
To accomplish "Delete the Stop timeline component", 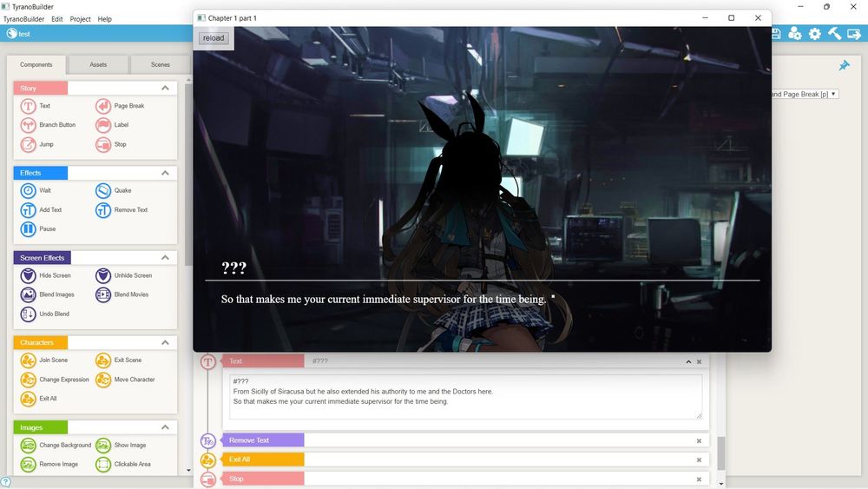I will [699, 479].
